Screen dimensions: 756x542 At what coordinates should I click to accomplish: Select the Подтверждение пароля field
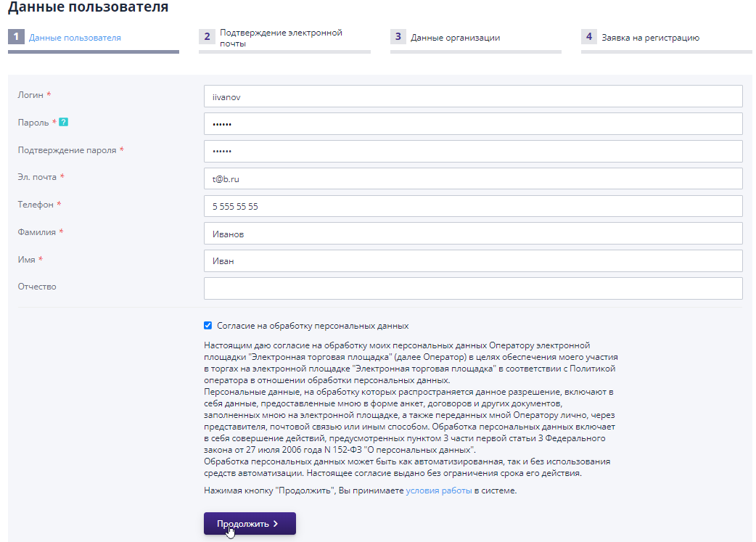[472, 150]
